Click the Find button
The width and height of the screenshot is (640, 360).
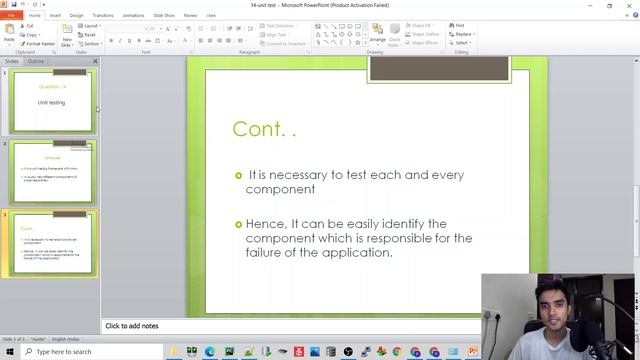coord(457,25)
